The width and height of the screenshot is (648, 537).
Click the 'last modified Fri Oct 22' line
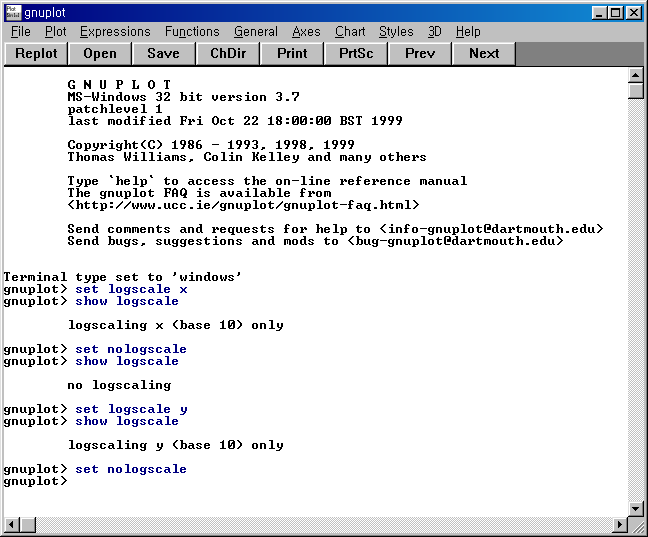coord(235,121)
